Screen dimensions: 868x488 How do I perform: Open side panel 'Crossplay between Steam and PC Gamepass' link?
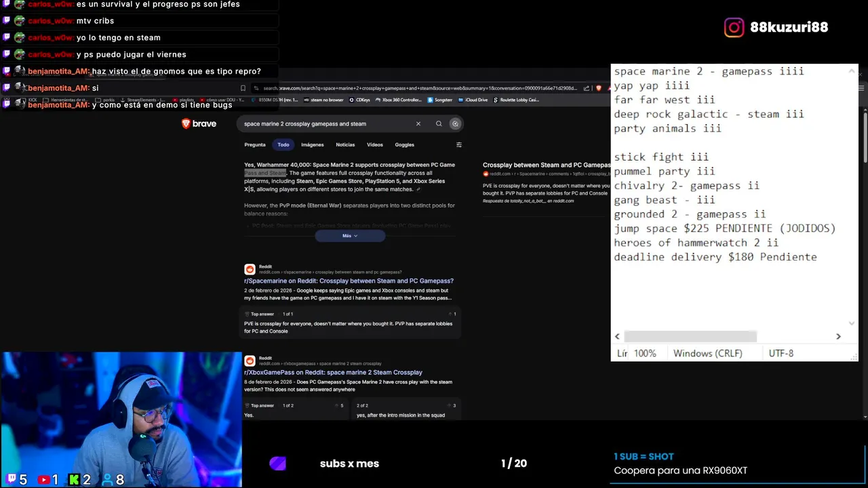click(547, 165)
